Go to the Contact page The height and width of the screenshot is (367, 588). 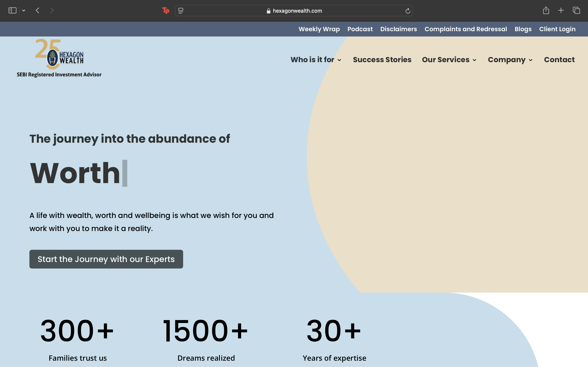coord(559,60)
